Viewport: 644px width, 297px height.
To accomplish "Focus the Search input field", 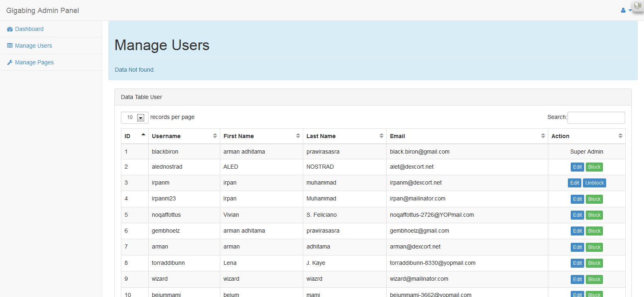I will click(x=596, y=118).
